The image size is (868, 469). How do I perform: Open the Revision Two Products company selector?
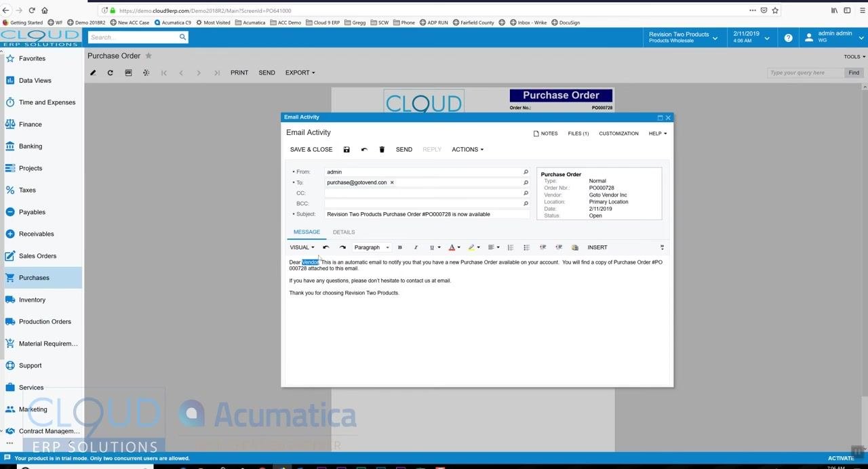(684, 37)
